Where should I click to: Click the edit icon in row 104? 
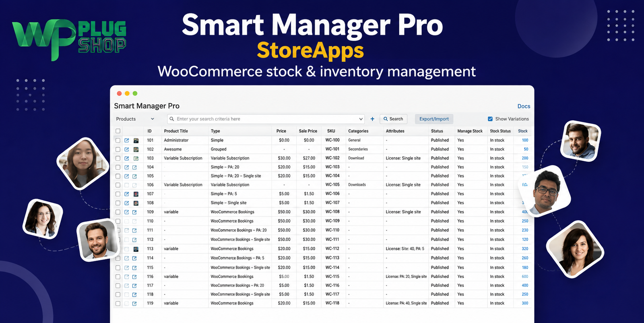pos(127,167)
